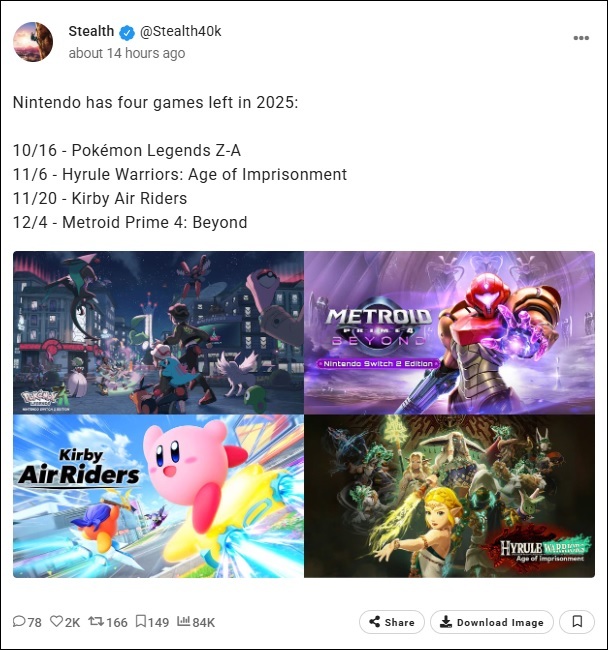This screenshot has height=650, width=608.
Task: Open the @Stealth40k handle link
Action: [x=181, y=31]
